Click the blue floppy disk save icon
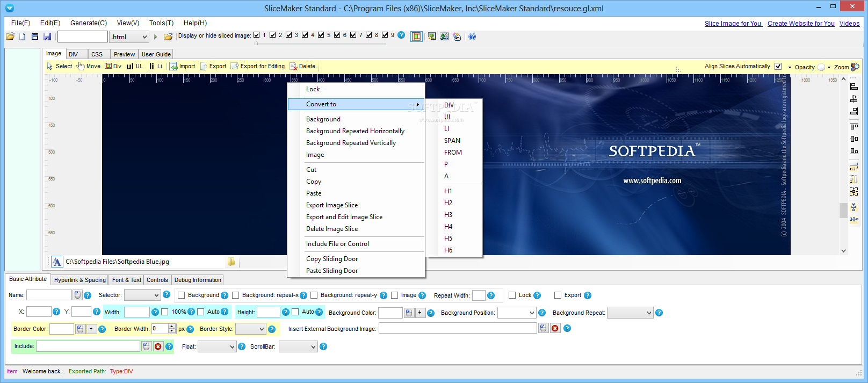This screenshot has width=868, height=383. pyautogui.click(x=47, y=37)
